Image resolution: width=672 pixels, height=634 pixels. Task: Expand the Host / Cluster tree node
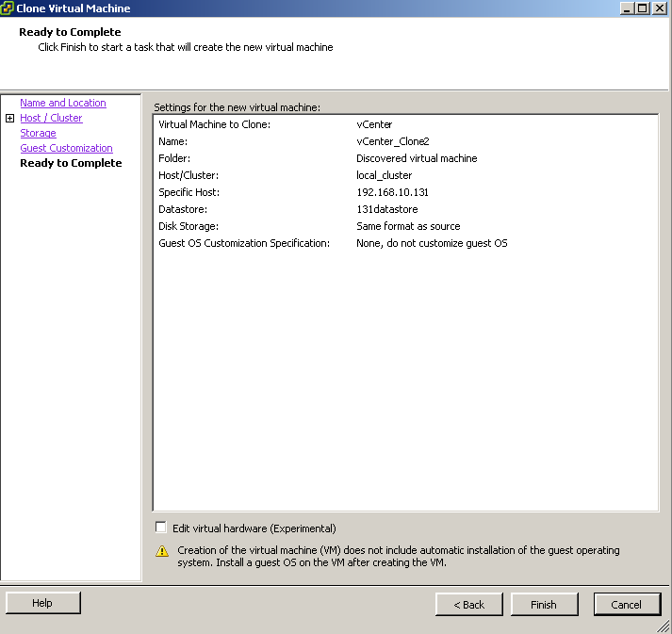pos(9,119)
